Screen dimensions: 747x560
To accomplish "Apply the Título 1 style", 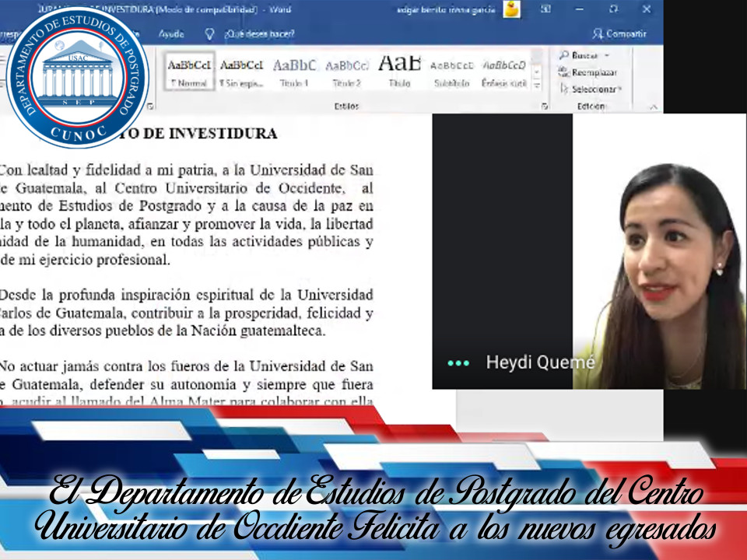I will pos(294,72).
